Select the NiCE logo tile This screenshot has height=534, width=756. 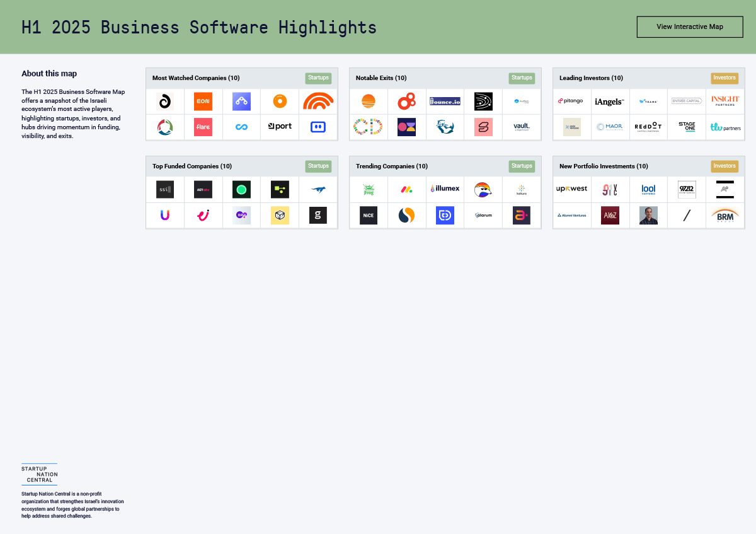point(369,215)
